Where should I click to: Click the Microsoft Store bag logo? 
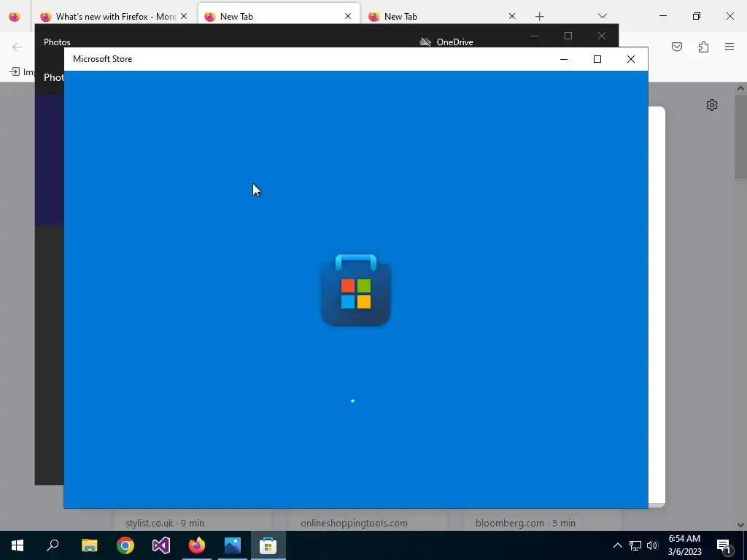click(356, 290)
